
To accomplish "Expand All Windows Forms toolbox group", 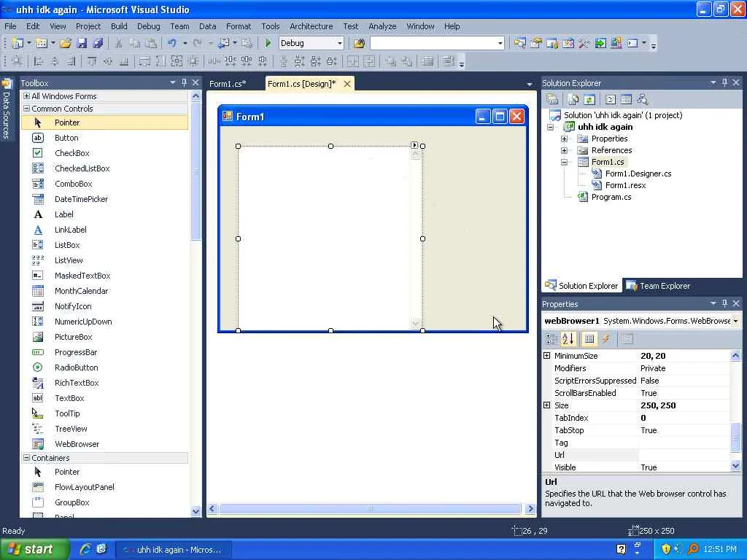I will 27,96.
